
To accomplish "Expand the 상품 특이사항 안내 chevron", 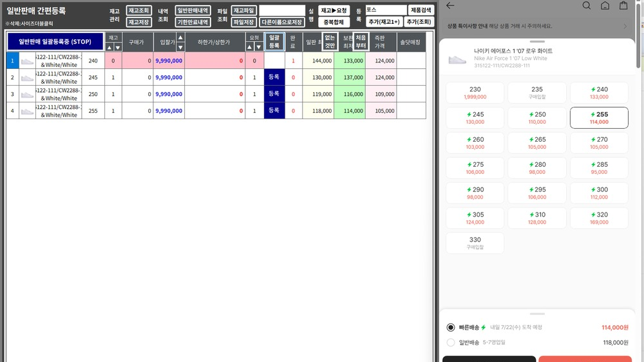I will pyautogui.click(x=625, y=26).
